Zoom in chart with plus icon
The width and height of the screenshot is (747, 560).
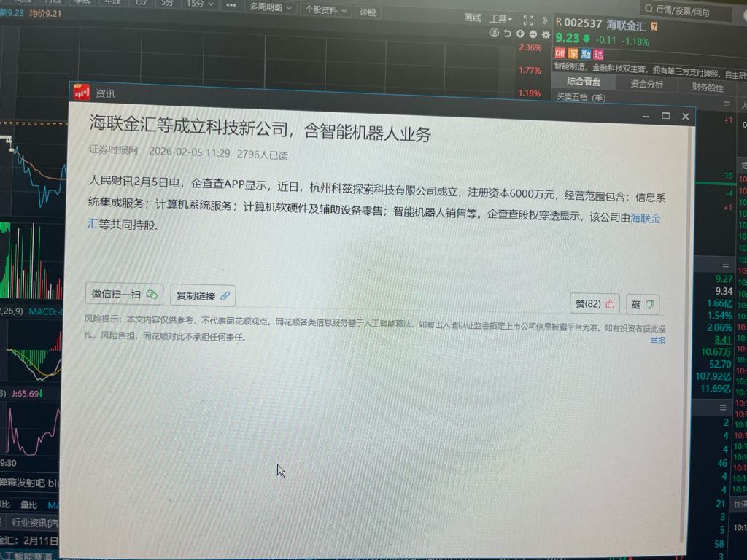(x=520, y=34)
